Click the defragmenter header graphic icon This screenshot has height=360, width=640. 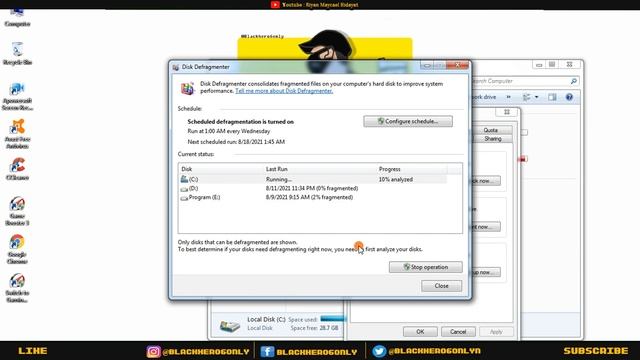tap(187, 88)
